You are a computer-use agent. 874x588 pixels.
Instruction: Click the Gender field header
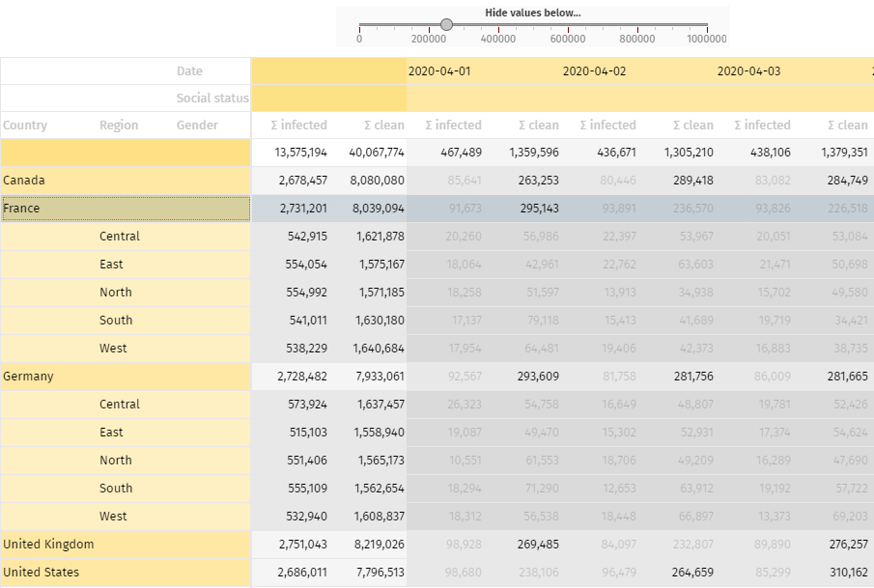[198, 126]
